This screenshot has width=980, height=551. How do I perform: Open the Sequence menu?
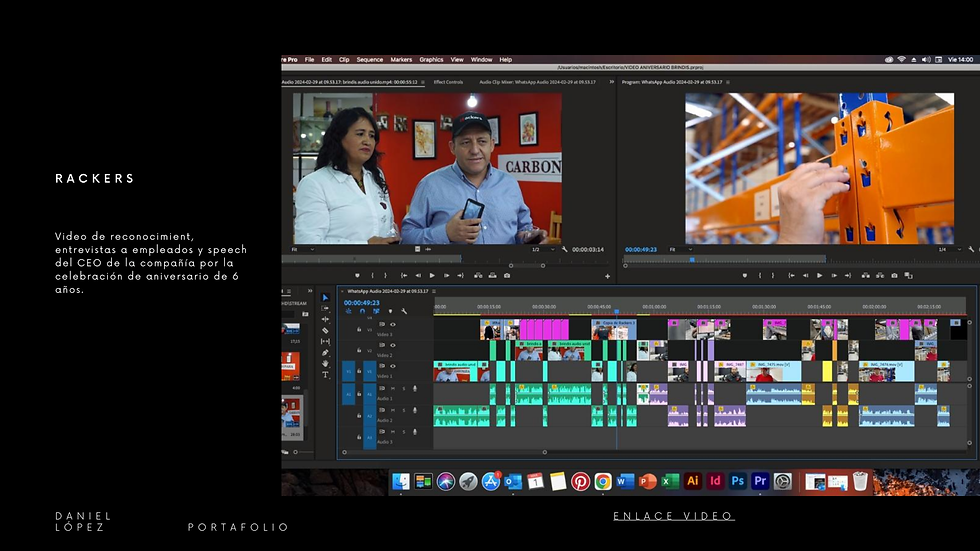pos(369,60)
